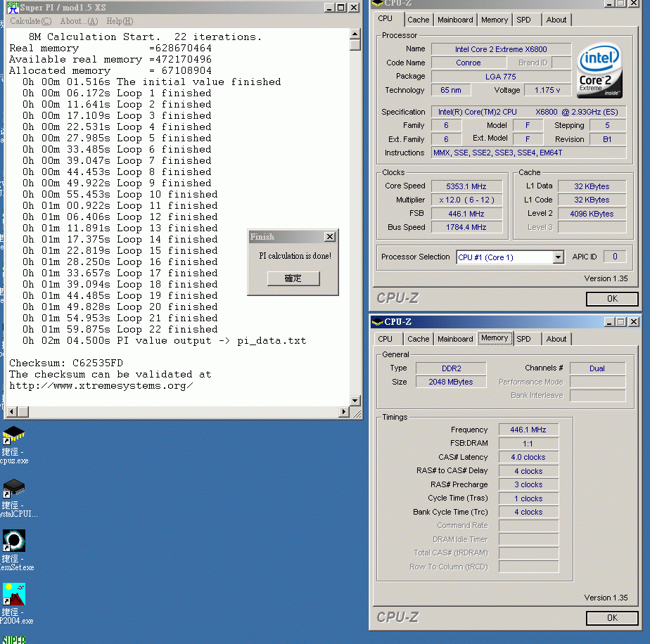Switch to Mainboard tab in lower CPU-Z

[x=455, y=339]
